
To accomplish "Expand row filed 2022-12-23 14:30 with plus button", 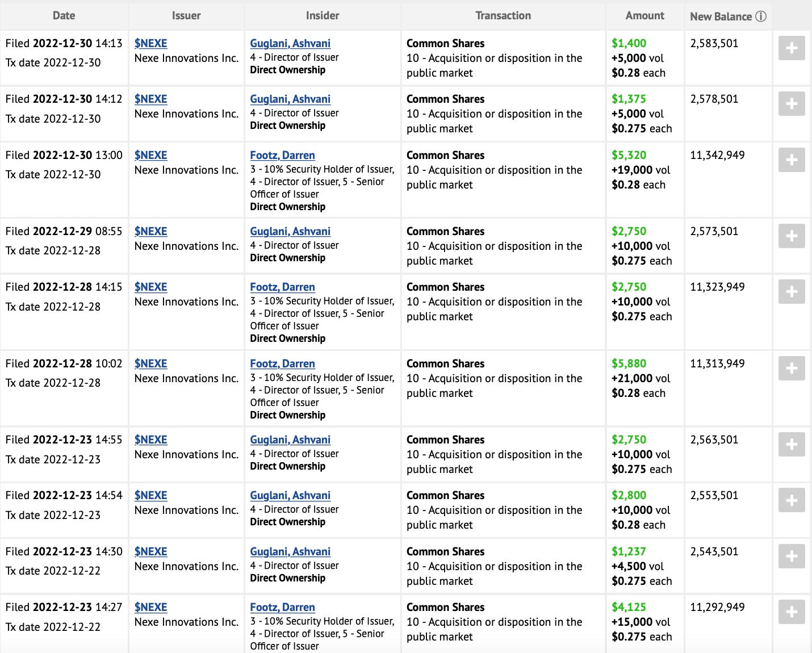I will [792, 556].
